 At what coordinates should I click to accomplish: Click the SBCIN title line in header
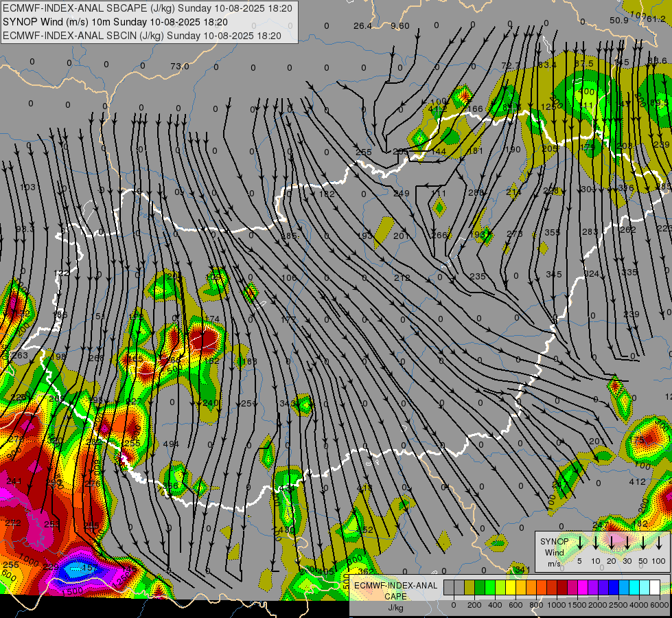[x=142, y=36]
